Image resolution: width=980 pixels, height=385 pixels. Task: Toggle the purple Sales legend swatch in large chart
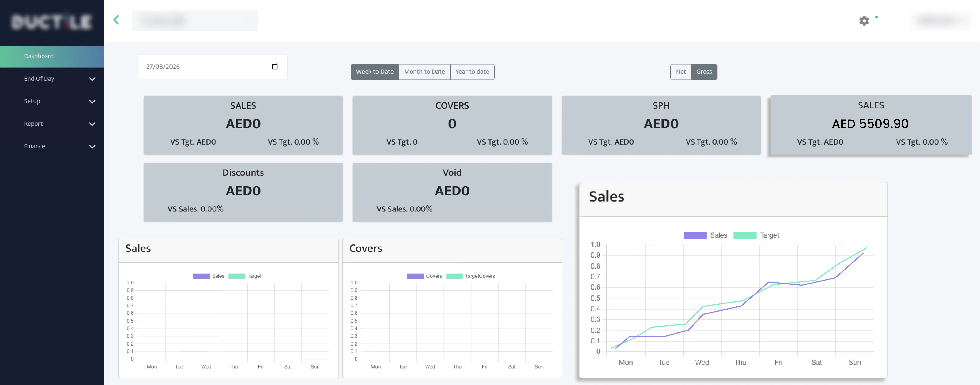pos(695,235)
